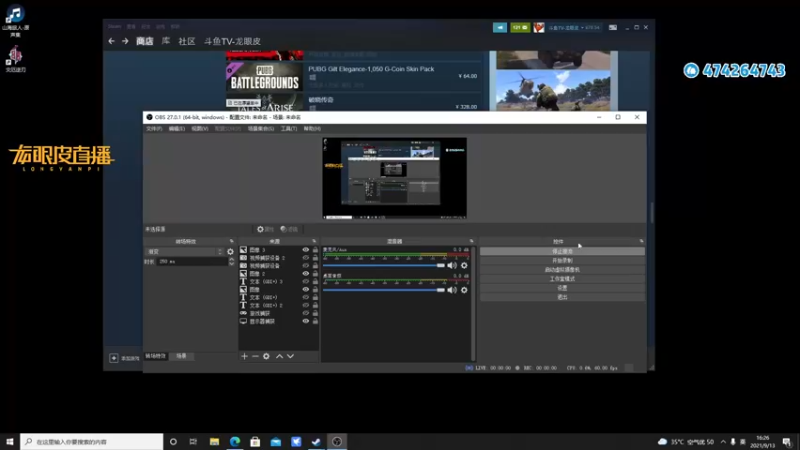Viewport: 800px width, 450px height.
Task: Open the 渐变 transition type dropdown
Action: [x=184, y=252]
